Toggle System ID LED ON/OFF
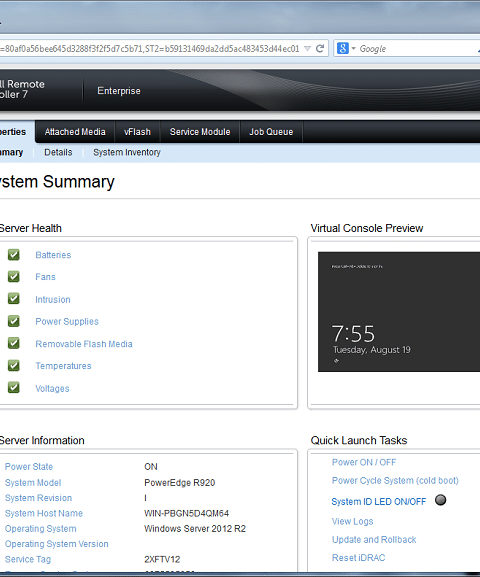This screenshot has height=577, width=480. (x=378, y=502)
